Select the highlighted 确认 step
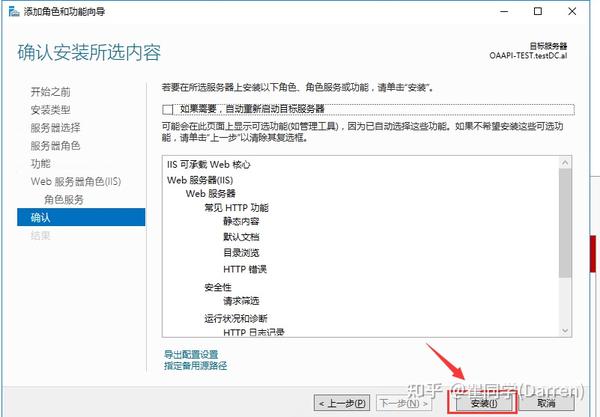This screenshot has width=600, height=417. (81, 217)
